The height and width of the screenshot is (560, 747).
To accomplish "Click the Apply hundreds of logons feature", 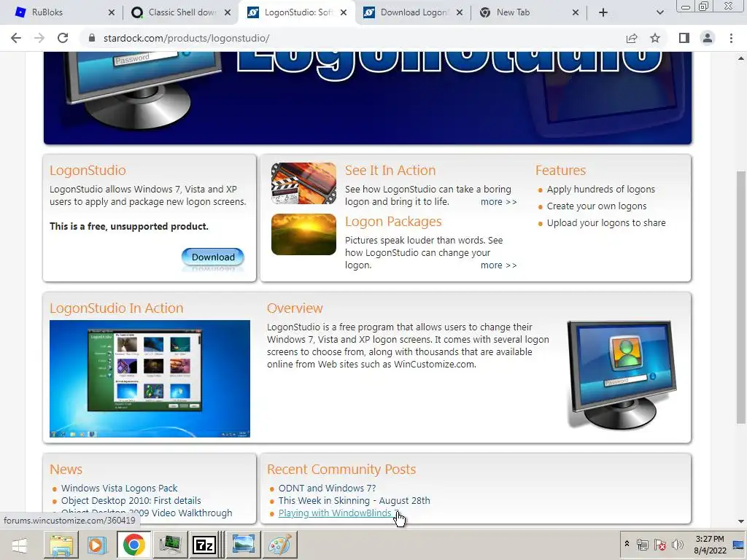I will [601, 189].
